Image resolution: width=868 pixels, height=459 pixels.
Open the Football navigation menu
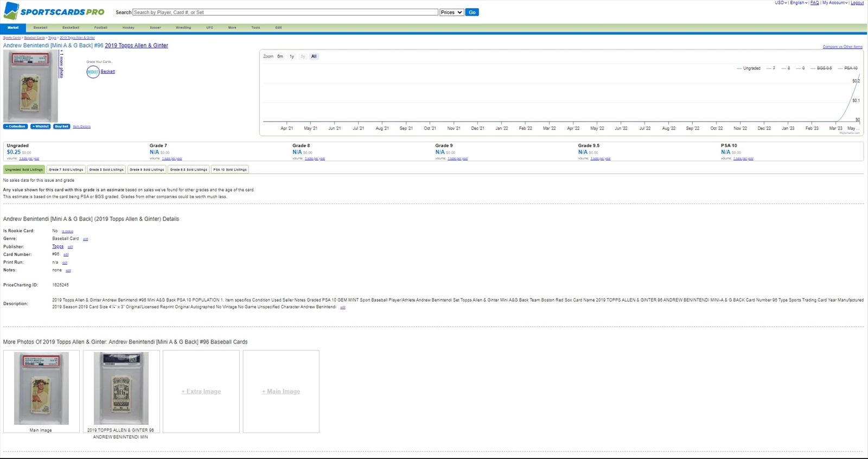(100, 28)
